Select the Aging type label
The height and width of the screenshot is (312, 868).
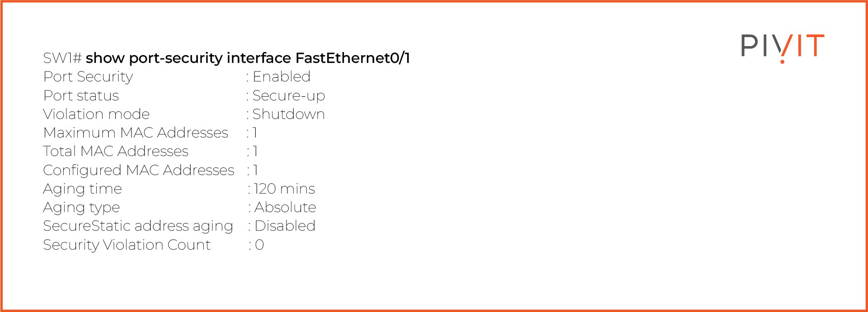tap(81, 208)
